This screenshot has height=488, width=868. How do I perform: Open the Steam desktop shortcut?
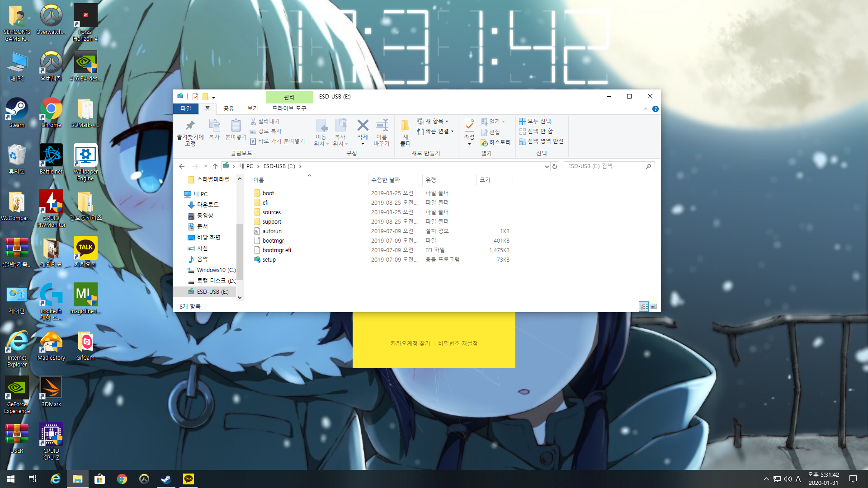[x=17, y=113]
